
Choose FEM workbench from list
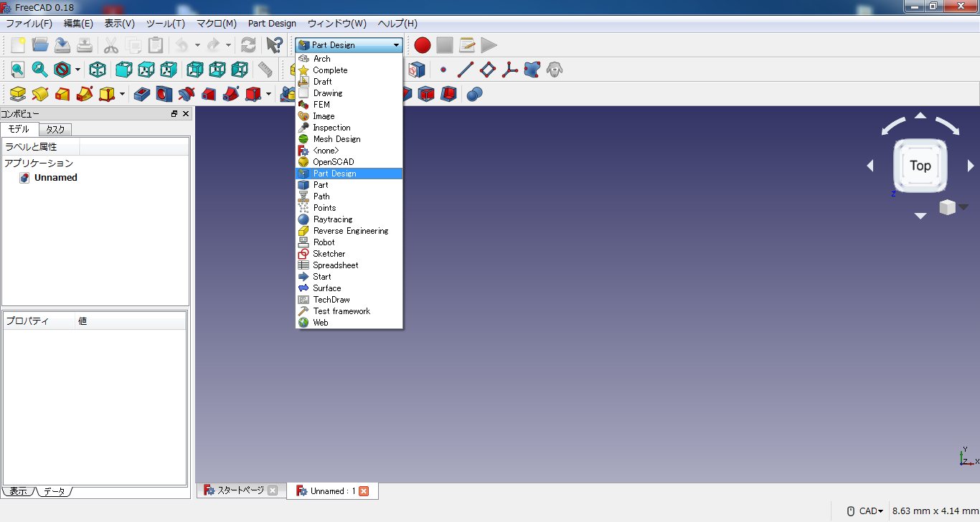pyautogui.click(x=349, y=105)
